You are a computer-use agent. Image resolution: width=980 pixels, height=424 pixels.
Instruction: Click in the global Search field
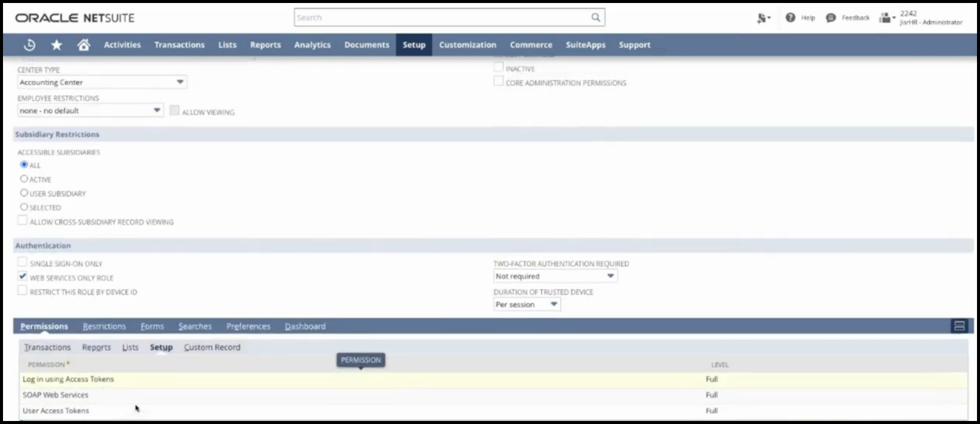pyautogui.click(x=441, y=18)
